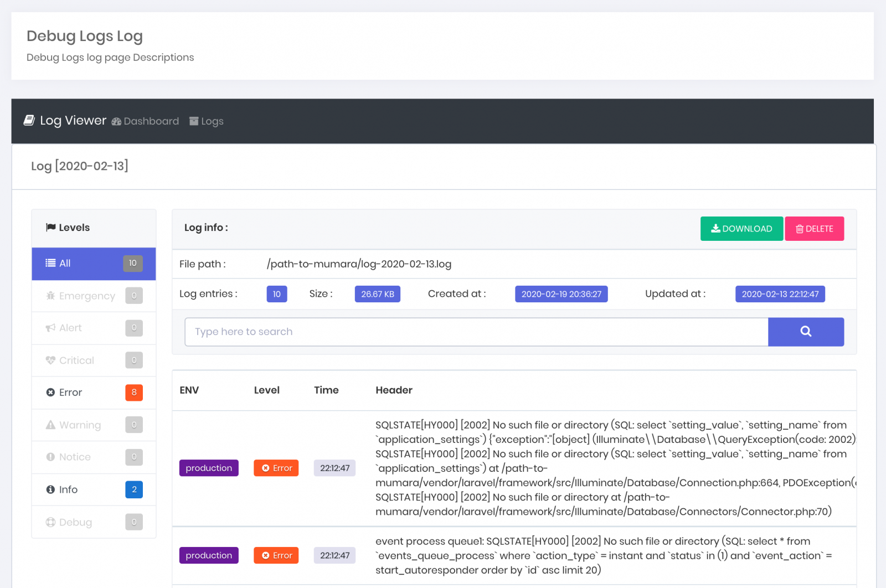
Task: Click the second row's Error level badge
Action: 276,555
